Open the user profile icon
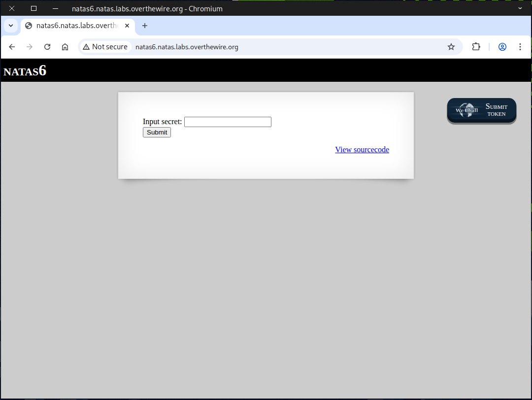 coord(502,47)
